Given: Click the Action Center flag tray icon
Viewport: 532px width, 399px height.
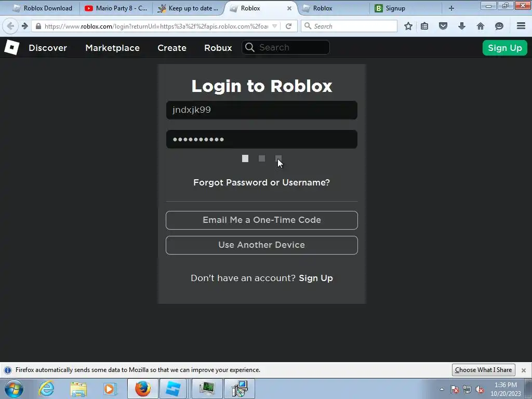Looking at the screenshot, I should pyautogui.click(x=455, y=389).
